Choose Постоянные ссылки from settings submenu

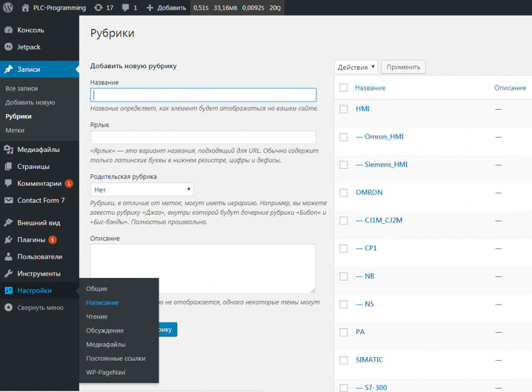click(116, 358)
